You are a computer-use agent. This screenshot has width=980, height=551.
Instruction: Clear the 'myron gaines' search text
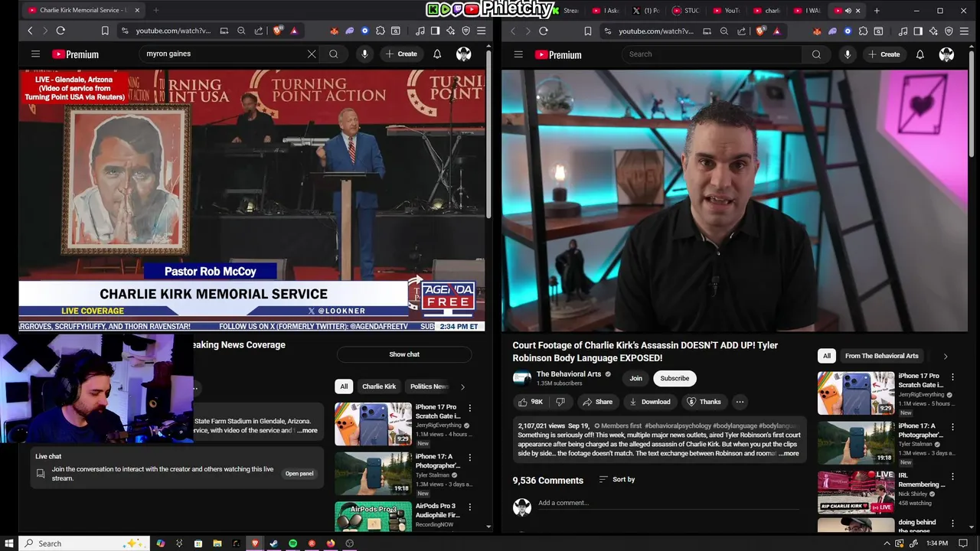click(x=312, y=54)
